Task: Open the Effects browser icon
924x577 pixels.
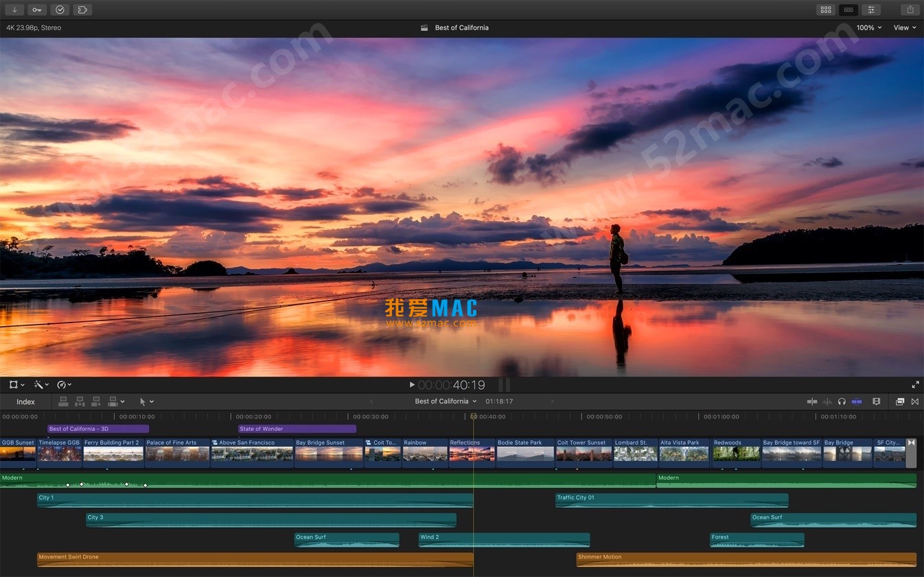Action: pos(899,401)
